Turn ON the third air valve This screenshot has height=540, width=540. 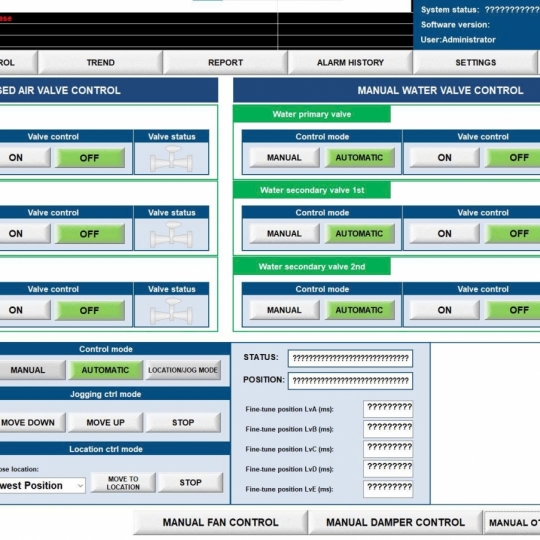[24, 310]
